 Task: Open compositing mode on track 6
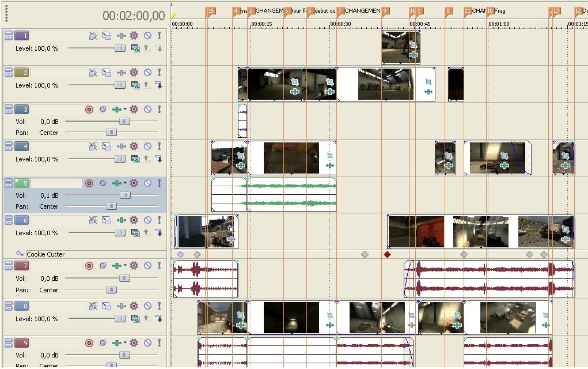[135, 233]
